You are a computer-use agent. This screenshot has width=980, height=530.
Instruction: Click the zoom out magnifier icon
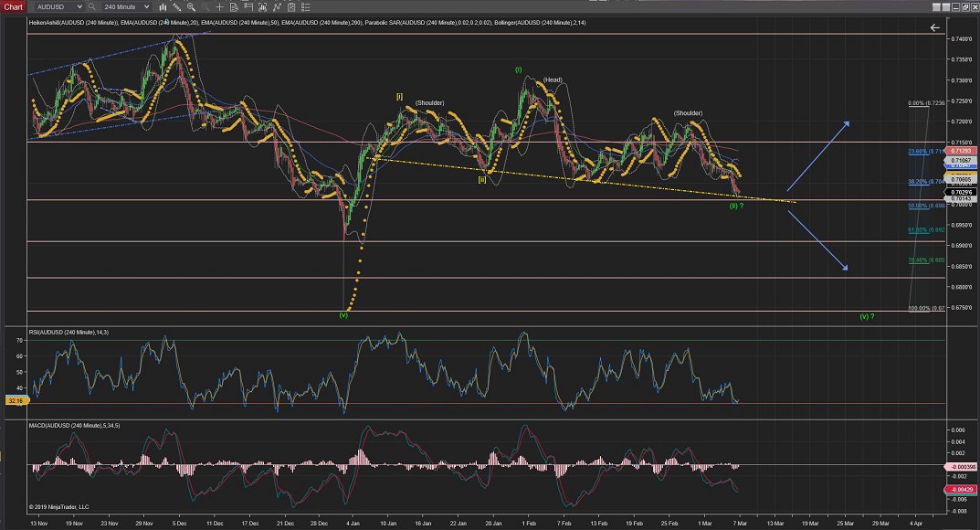(x=205, y=6)
